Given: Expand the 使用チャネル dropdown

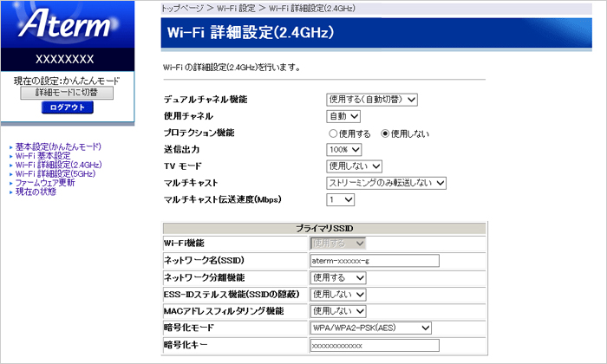Looking at the screenshot, I should click(x=343, y=116).
